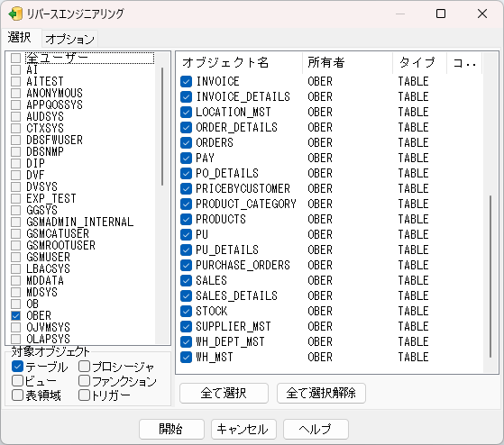Check the DBSNMP user checkbox
The image size is (504, 445).
(15, 151)
